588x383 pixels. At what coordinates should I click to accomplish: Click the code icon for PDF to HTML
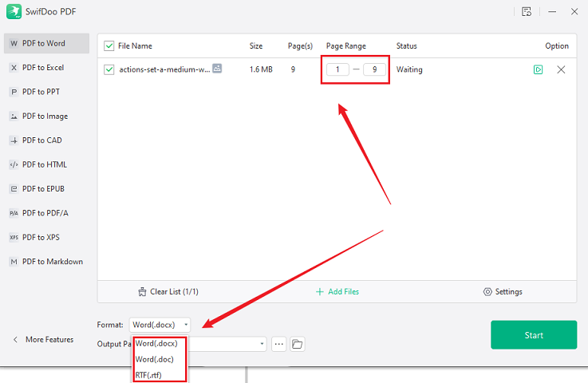point(14,164)
